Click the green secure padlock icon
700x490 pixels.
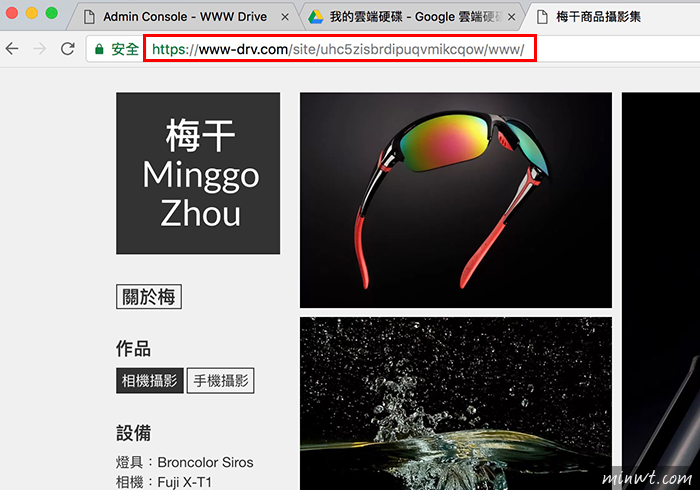pyautogui.click(x=99, y=49)
